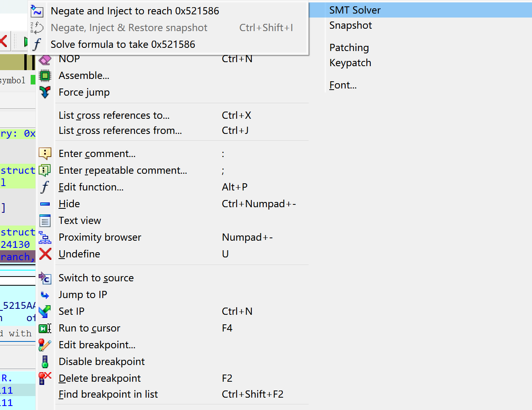Choose Jump to IP

(x=83, y=295)
